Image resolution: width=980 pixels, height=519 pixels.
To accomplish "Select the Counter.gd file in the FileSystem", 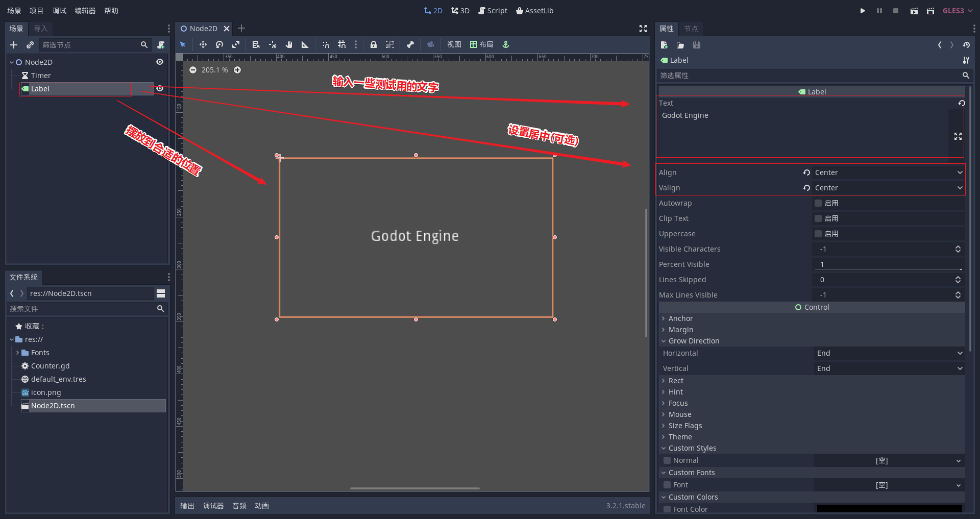I will point(50,365).
